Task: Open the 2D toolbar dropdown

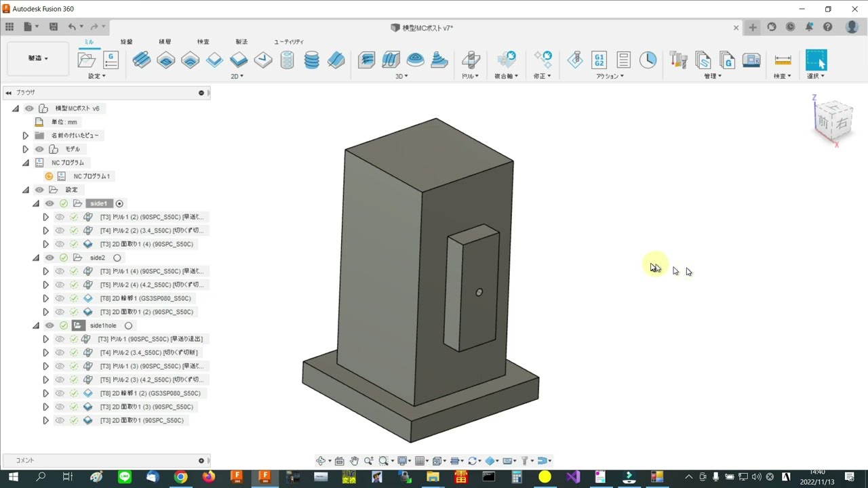Action: pyautogui.click(x=237, y=77)
